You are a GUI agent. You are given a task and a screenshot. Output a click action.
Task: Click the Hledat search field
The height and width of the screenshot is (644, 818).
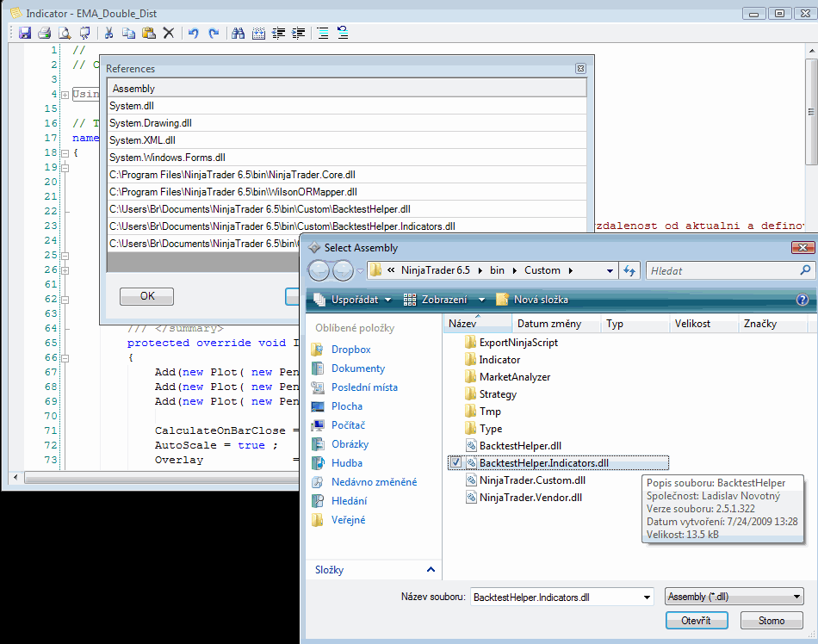click(x=722, y=270)
